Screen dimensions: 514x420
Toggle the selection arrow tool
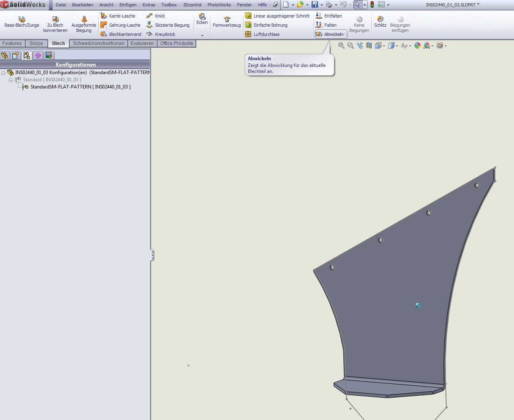[358, 5]
